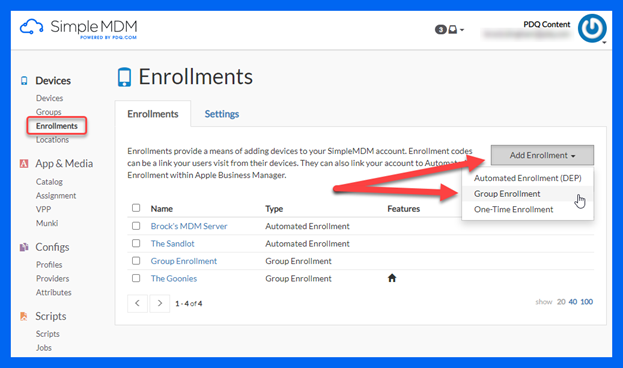Open Attributes under Configs
The width and height of the screenshot is (623, 368).
(54, 292)
